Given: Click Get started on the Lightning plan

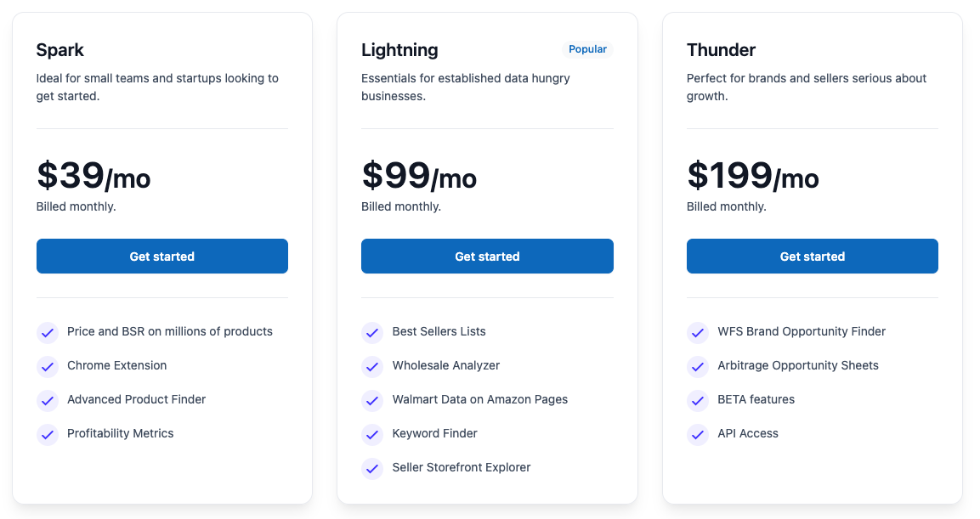Looking at the screenshot, I should pos(487,256).
